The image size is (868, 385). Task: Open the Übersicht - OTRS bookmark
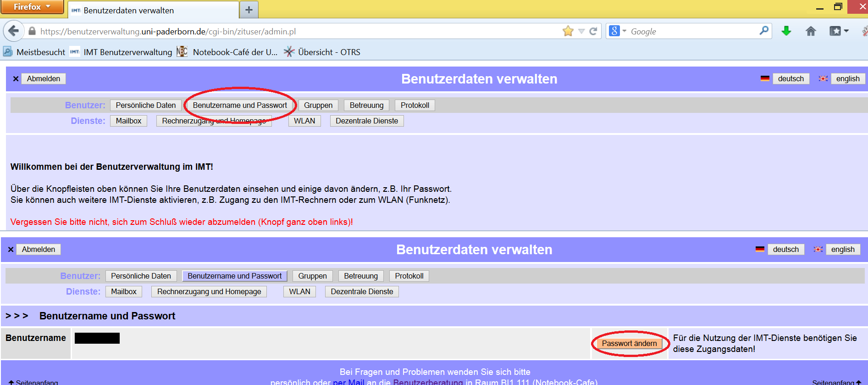pos(322,52)
